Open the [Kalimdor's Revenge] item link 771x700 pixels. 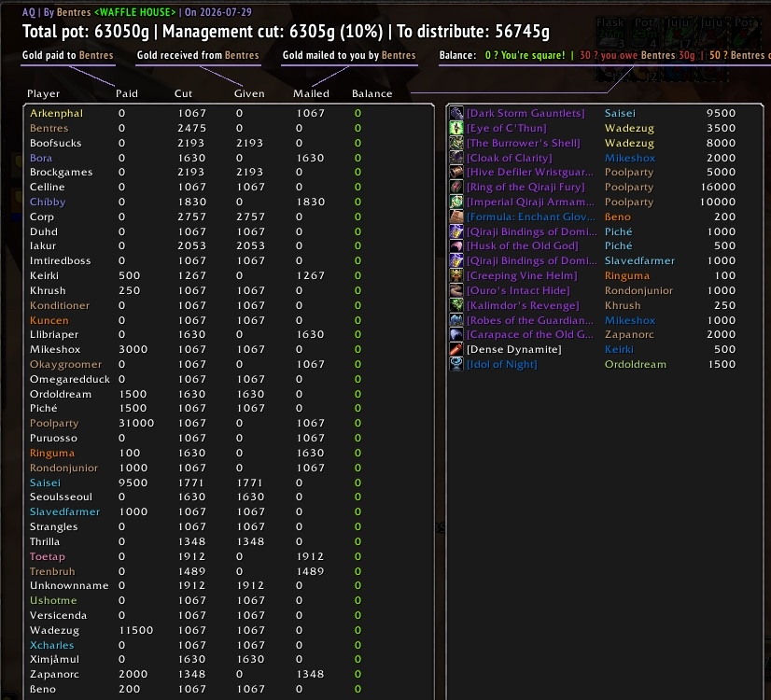pos(523,305)
